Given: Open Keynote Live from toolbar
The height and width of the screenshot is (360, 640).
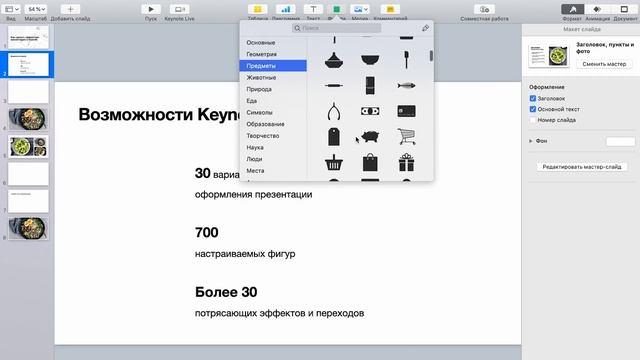Looking at the screenshot, I should tap(179, 9).
